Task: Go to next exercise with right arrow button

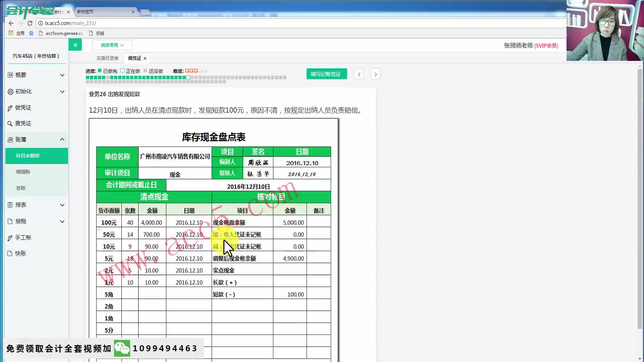Action: pos(375,74)
